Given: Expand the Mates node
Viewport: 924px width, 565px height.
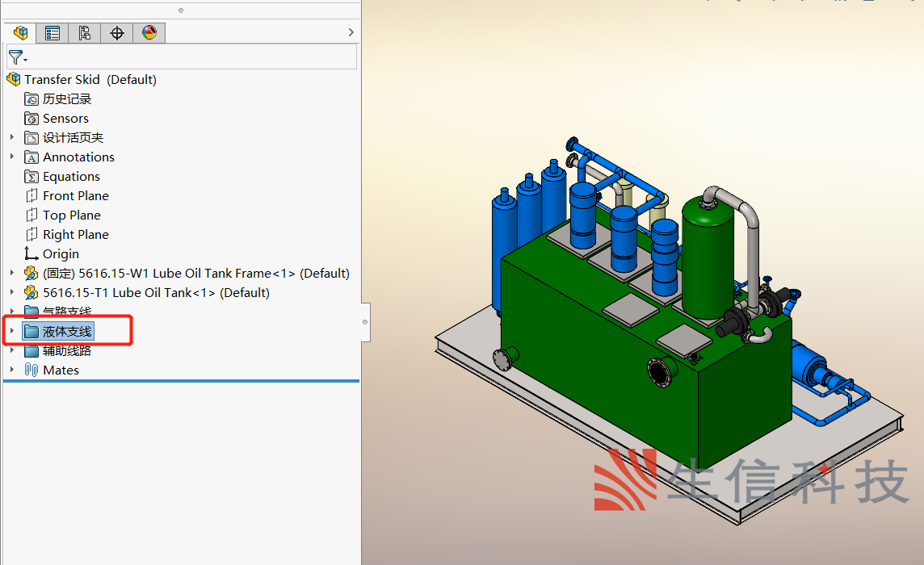Looking at the screenshot, I should tap(12, 370).
